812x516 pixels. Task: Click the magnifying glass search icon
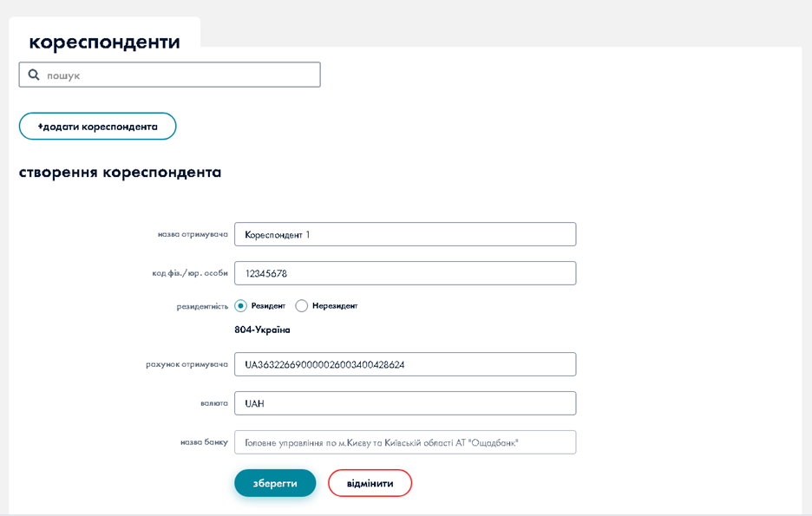click(x=34, y=75)
